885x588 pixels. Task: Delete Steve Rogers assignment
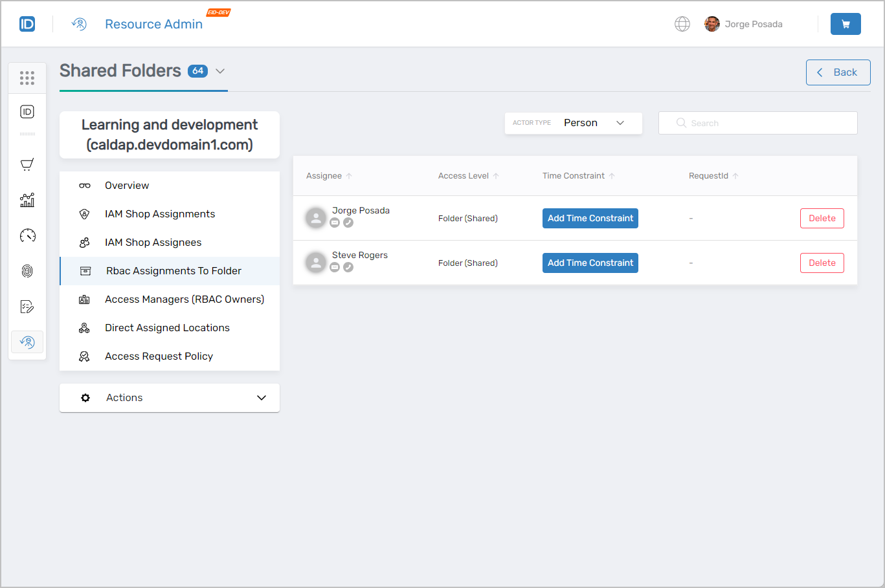822,263
